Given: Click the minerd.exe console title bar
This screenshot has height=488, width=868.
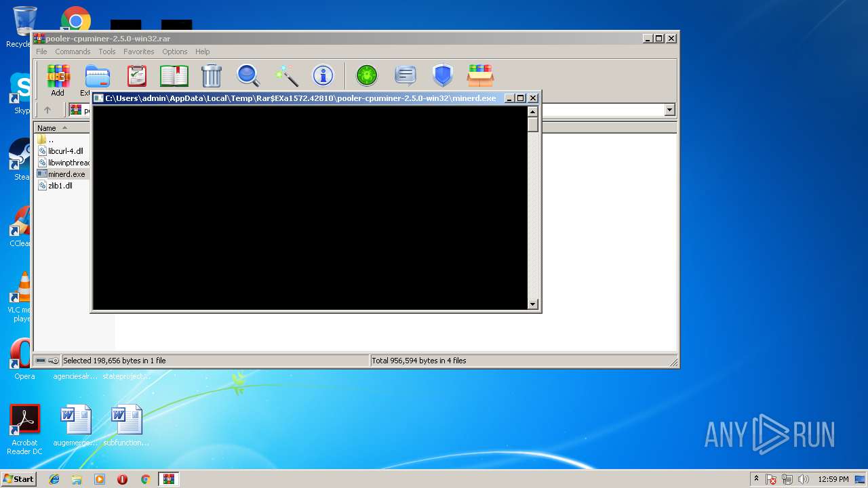Looking at the screenshot, I should [300, 98].
